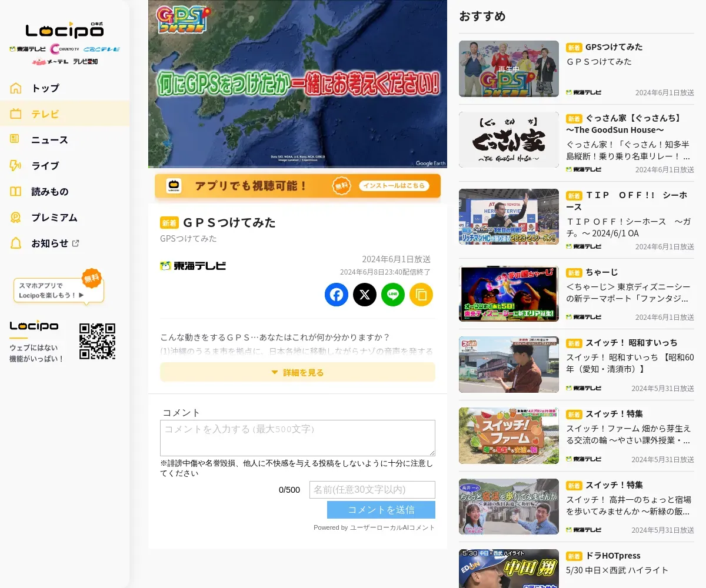Share the video on X
The image size is (706, 588).
point(365,295)
